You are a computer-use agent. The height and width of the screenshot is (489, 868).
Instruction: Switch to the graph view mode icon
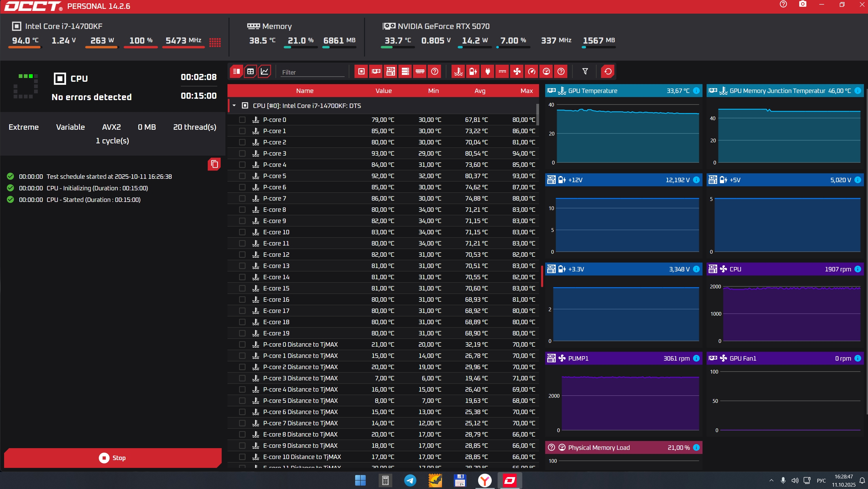click(265, 72)
